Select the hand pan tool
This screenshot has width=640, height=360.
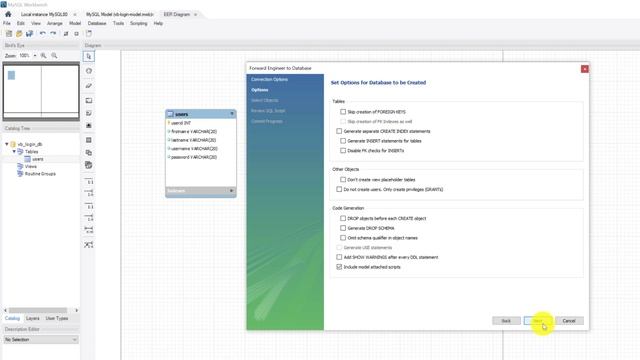coord(89,71)
